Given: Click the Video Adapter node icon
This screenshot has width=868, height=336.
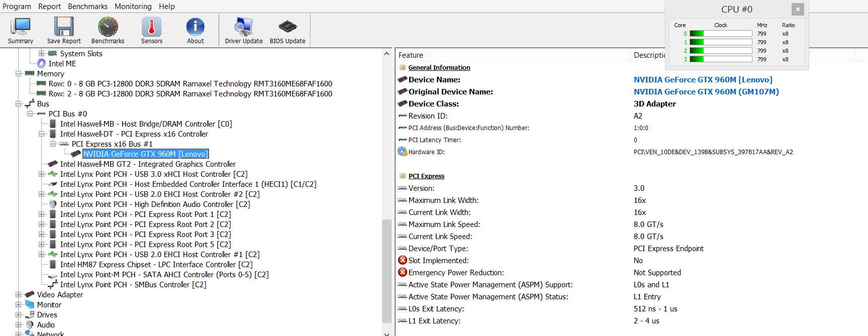Looking at the screenshot, I should (30, 294).
